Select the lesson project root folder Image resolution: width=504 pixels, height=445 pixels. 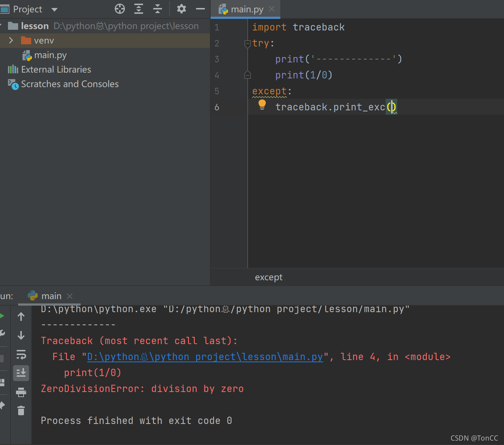coord(35,26)
